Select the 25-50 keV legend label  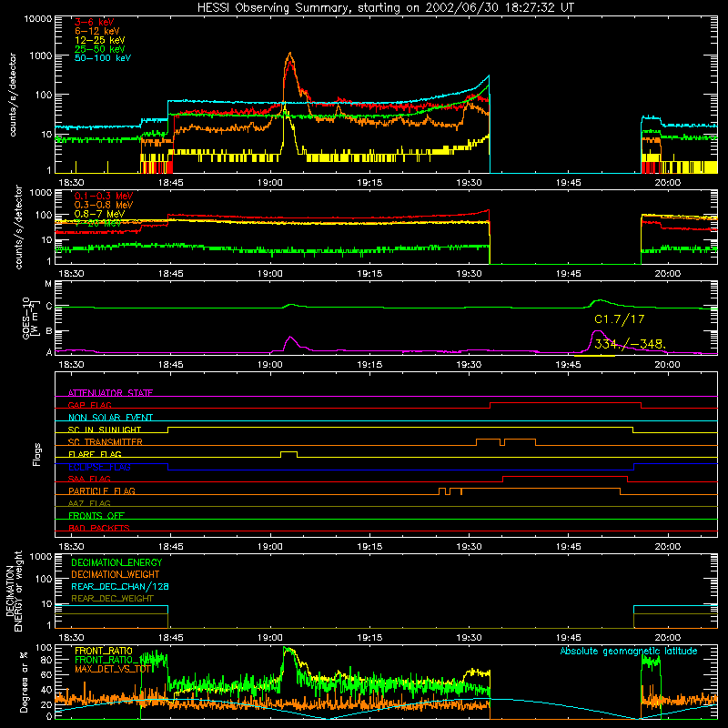coord(100,49)
